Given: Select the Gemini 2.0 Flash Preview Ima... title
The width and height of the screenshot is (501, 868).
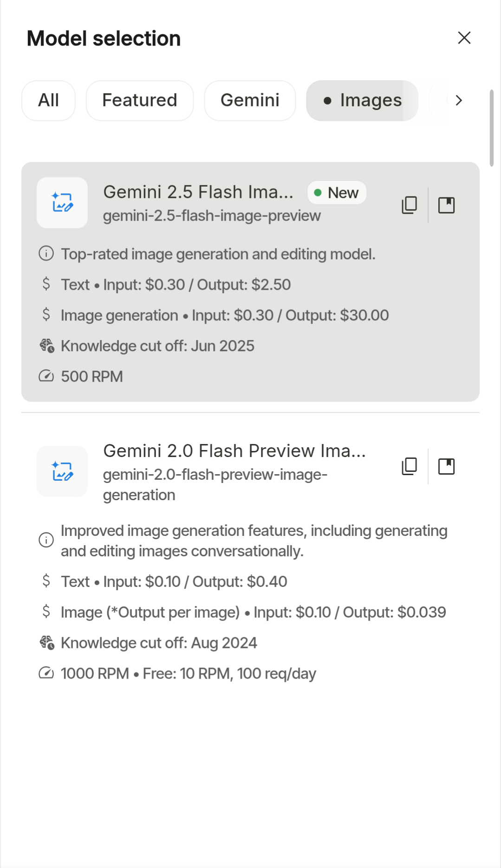Looking at the screenshot, I should (x=234, y=451).
